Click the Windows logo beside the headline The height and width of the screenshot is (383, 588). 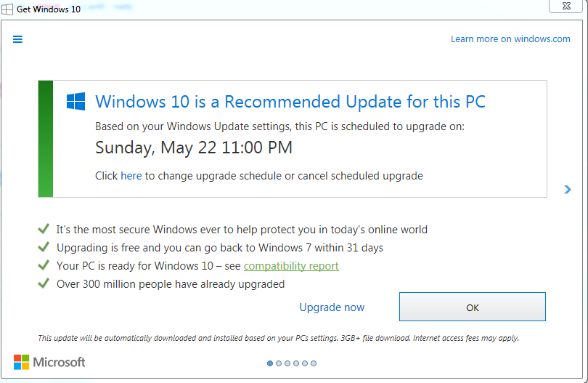75,101
